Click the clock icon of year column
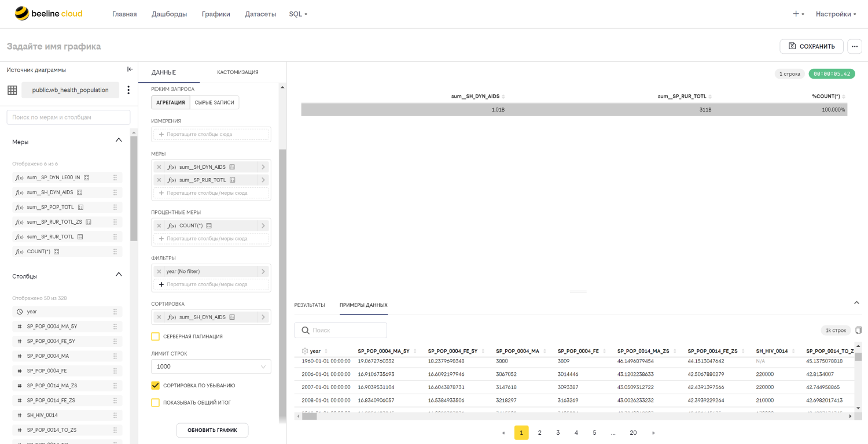 click(19, 312)
